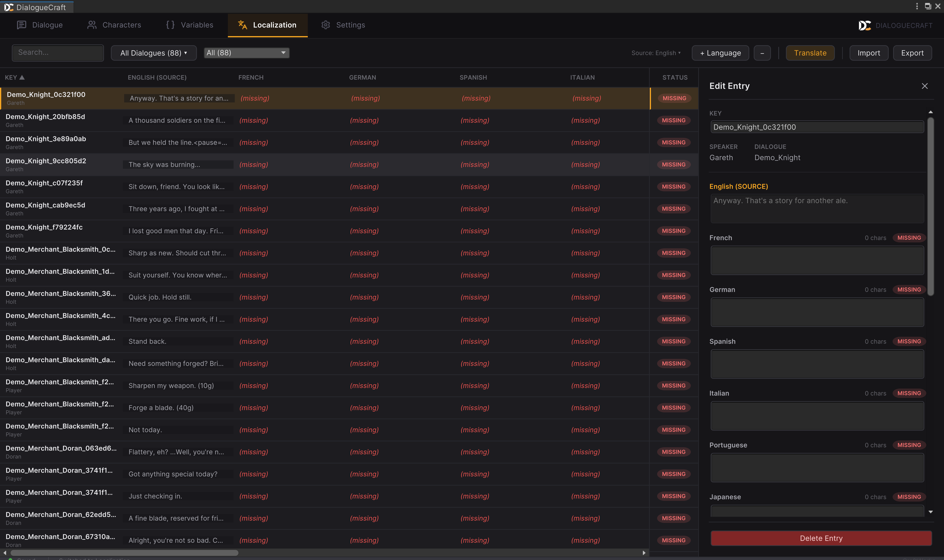Click the MISSING status badge of Demo_Knight_0c321f00 row

tap(674, 98)
